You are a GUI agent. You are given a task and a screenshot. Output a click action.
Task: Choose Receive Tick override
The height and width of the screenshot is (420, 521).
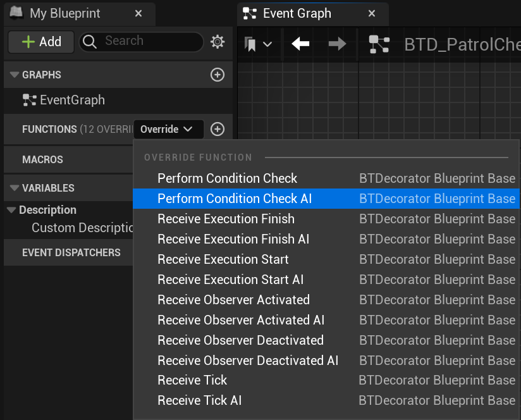coord(326,380)
